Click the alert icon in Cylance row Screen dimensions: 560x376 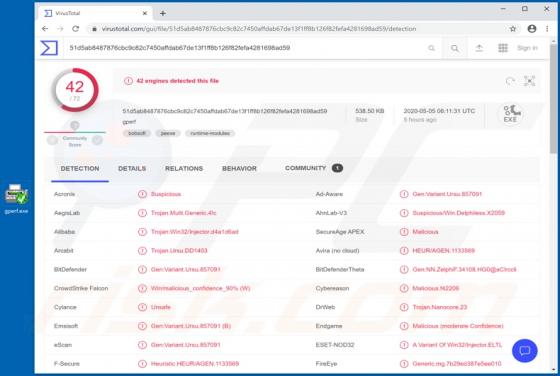(142, 307)
